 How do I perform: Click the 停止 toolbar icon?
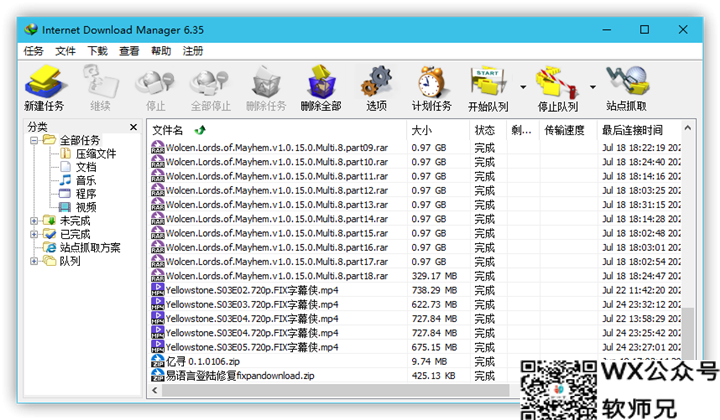(155, 82)
